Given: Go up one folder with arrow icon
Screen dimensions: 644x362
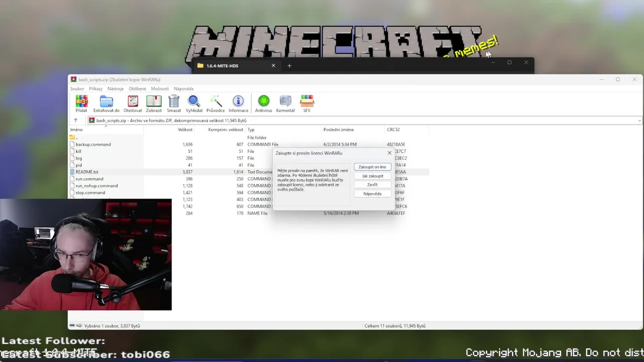Looking at the screenshot, I should click(75, 120).
